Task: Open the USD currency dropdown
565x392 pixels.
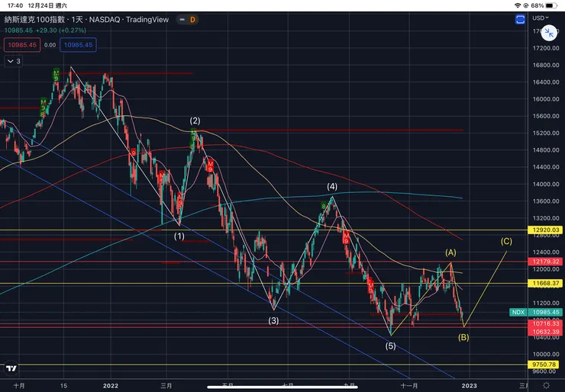Action: point(540,18)
